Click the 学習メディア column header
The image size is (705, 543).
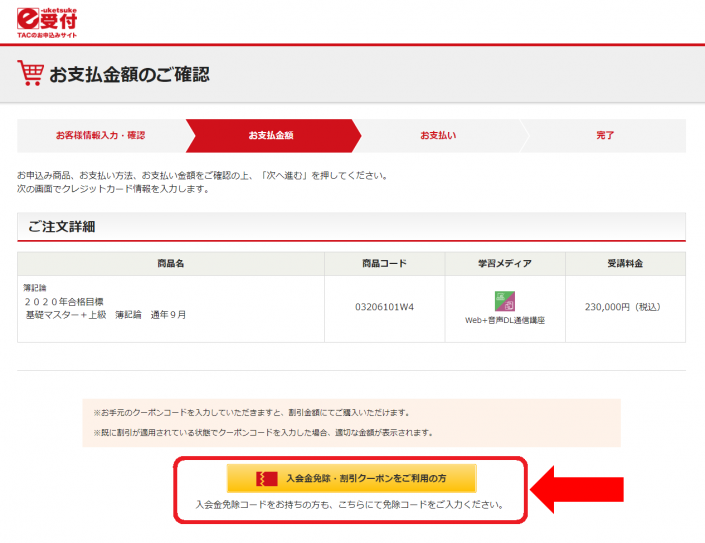click(504, 263)
